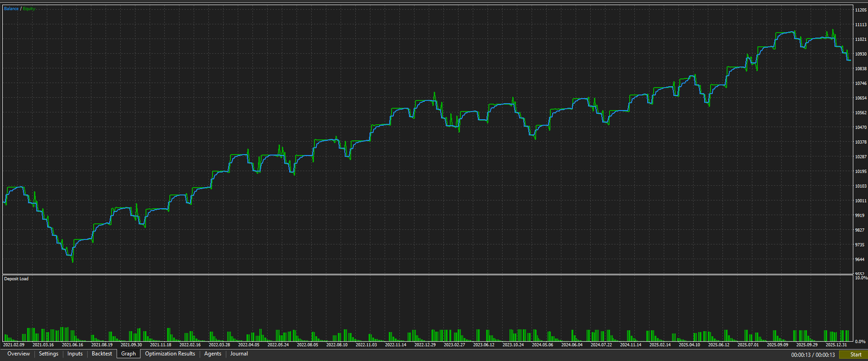The height and width of the screenshot is (361, 868).
Task: Click the 2022.04.05 date label
Action: pos(248,345)
